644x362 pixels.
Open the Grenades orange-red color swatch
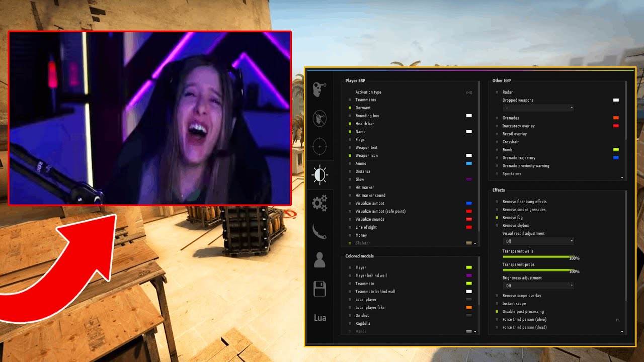point(616,118)
